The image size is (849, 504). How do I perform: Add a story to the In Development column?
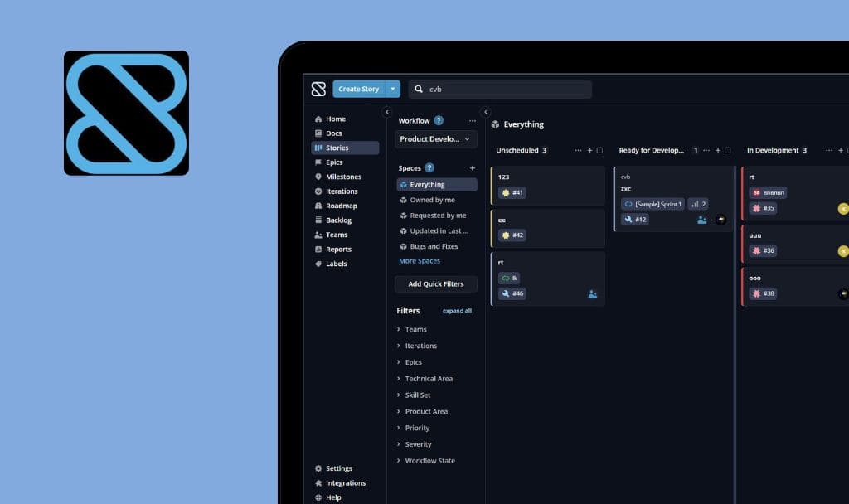pos(841,150)
